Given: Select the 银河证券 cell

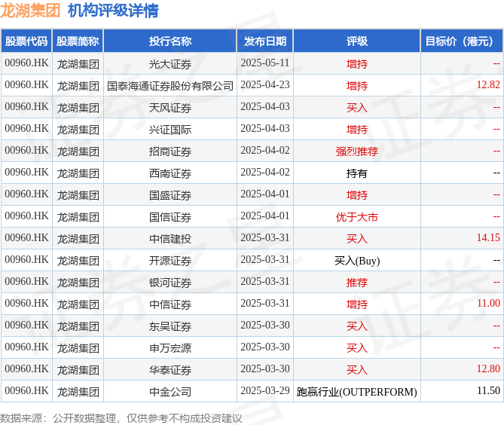Looking at the screenshot, I should (170, 283).
